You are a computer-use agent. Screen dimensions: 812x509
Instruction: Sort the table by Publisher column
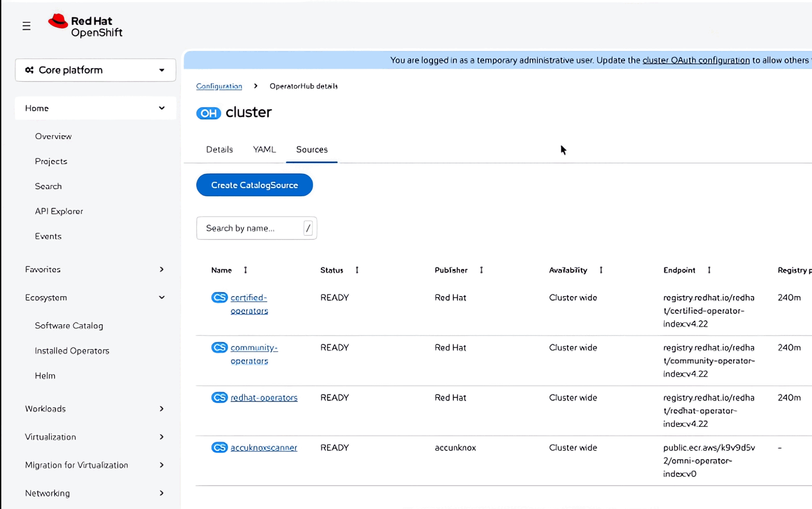click(481, 270)
